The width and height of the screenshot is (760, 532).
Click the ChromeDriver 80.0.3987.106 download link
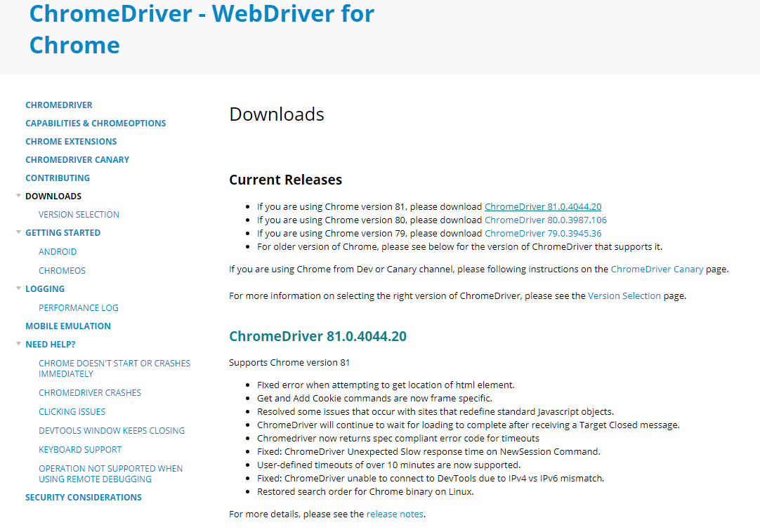tap(545, 220)
